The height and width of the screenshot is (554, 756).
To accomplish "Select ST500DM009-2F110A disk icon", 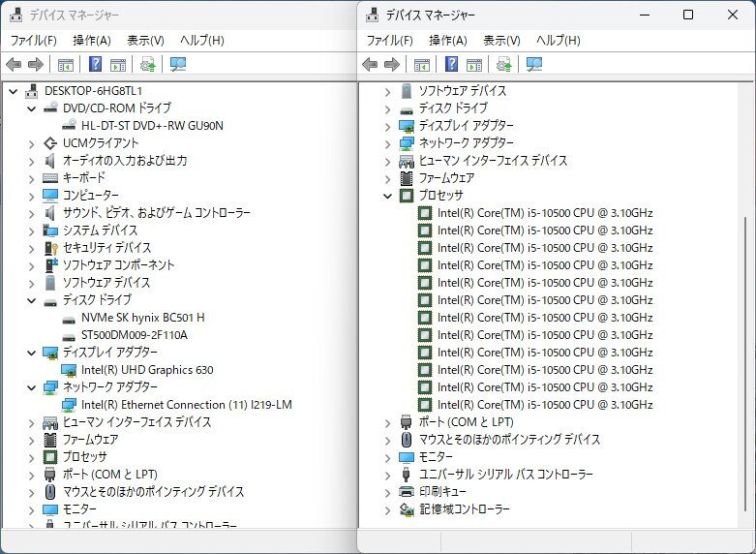I will [x=69, y=336].
